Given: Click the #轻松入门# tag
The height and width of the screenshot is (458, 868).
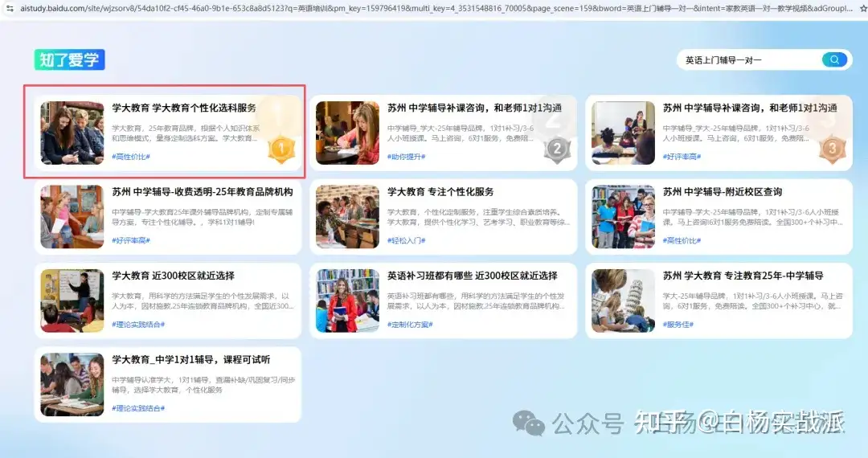Looking at the screenshot, I should 407,240.
